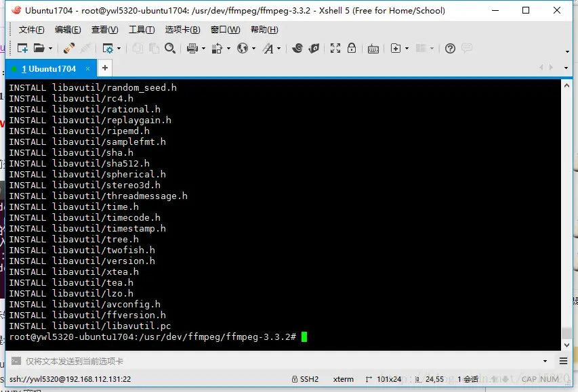Image resolution: width=578 pixels, height=392 pixels.
Task: Click the xterm status bar entry
Action: 343,379
